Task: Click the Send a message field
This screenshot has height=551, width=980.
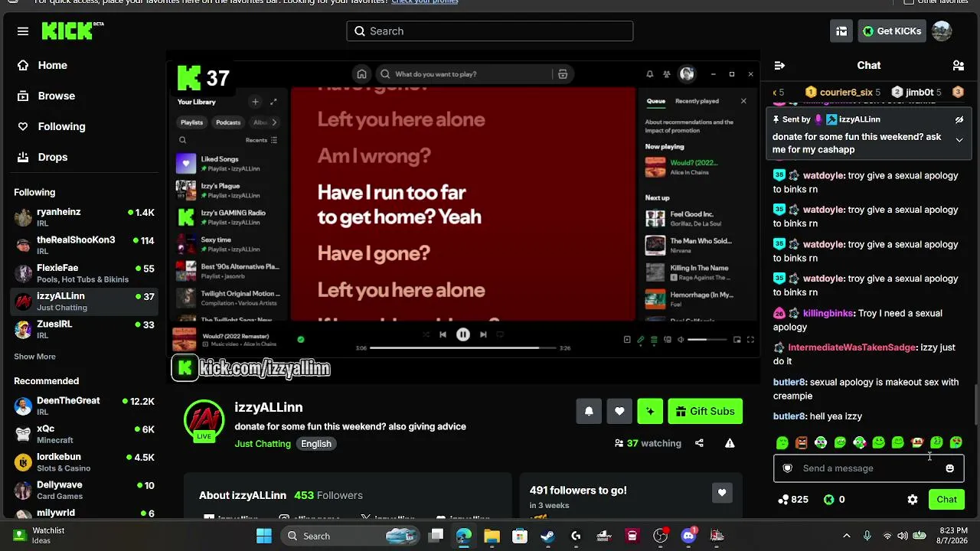Action: [868, 468]
